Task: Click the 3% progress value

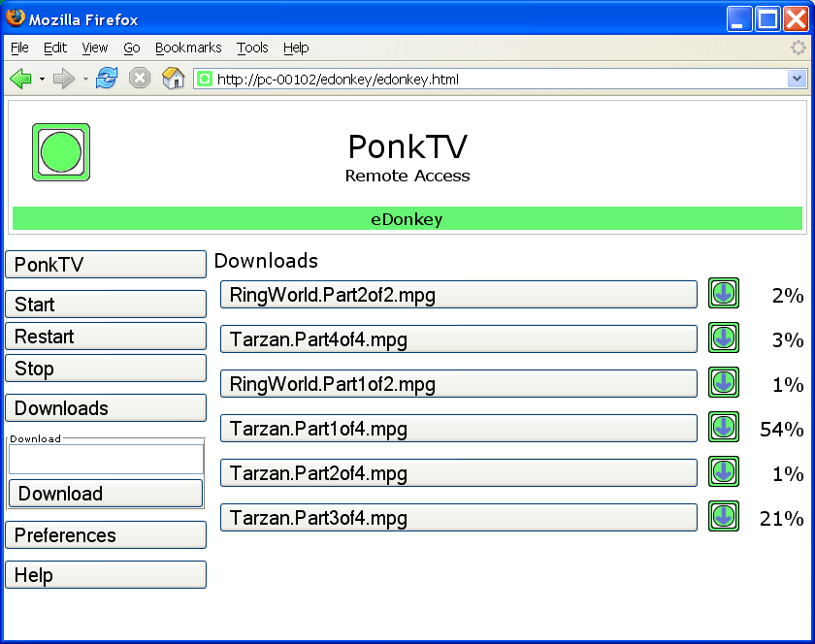Action: pyautogui.click(x=788, y=339)
